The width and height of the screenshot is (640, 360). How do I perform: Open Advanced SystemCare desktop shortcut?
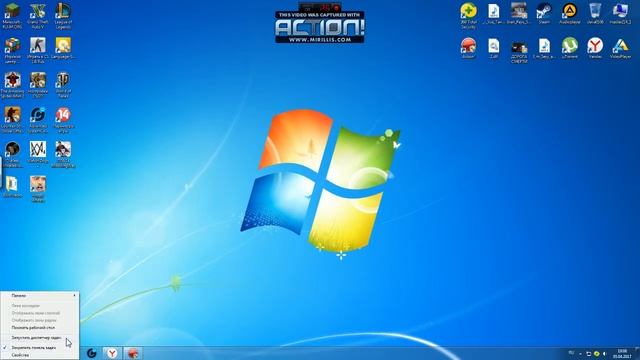pyautogui.click(x=38, y=120)
